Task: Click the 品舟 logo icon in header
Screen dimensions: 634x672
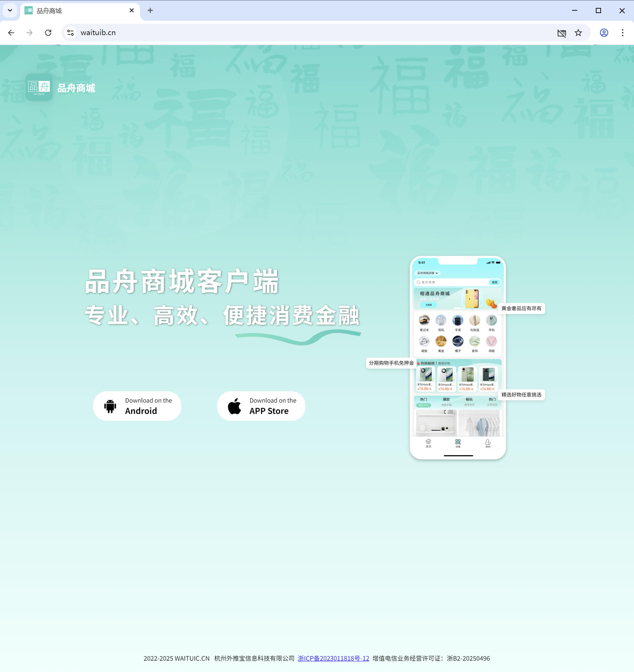Action: [39, 87]
